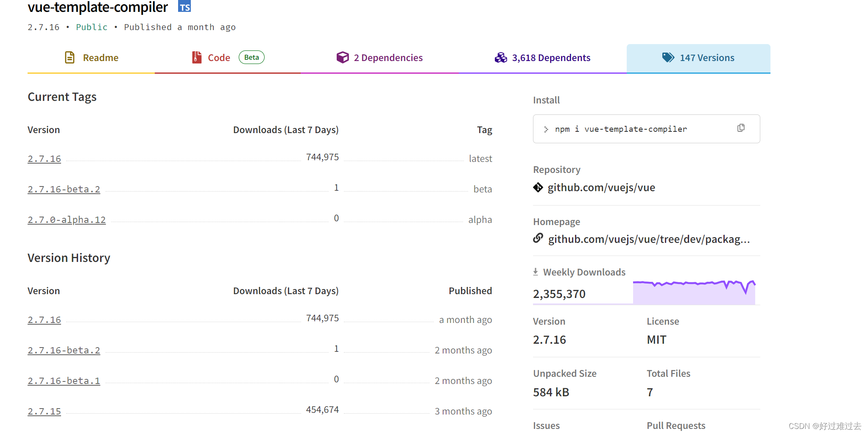The height and width of the screenshot is (434, 868).
Task: Click the Public package label
Action: tap(92, 27)
